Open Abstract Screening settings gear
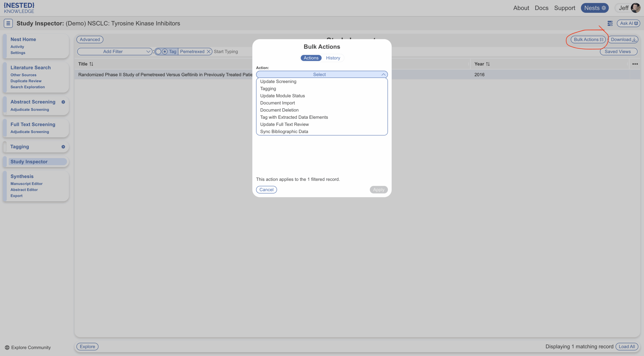The image size is (644, 356). [x=63, y=102]
